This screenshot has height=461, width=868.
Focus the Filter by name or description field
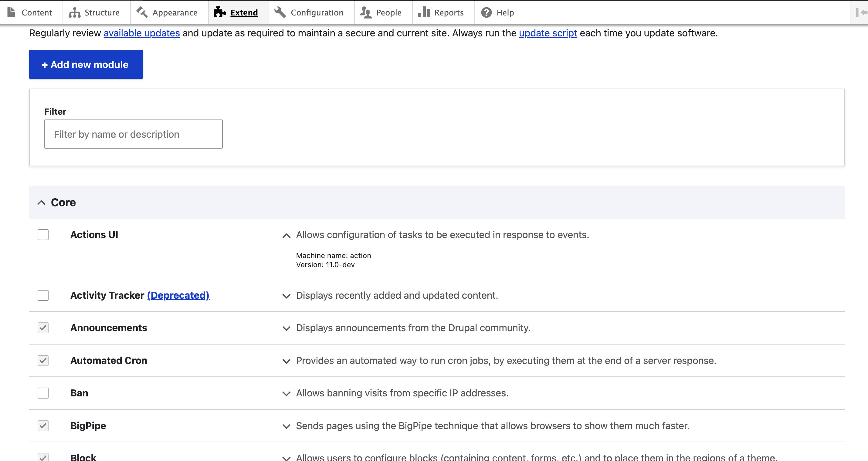coord(134,134)
